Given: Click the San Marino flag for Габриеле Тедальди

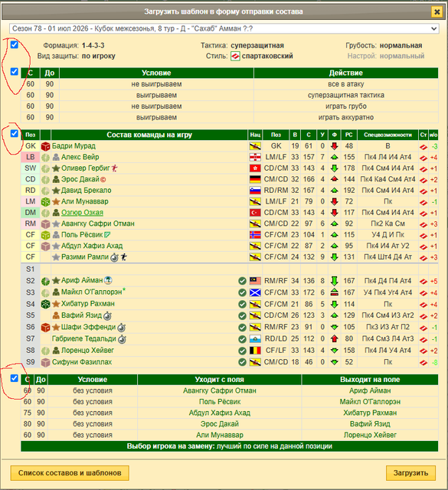Looking at the screenshot, I should pos(255,339).
